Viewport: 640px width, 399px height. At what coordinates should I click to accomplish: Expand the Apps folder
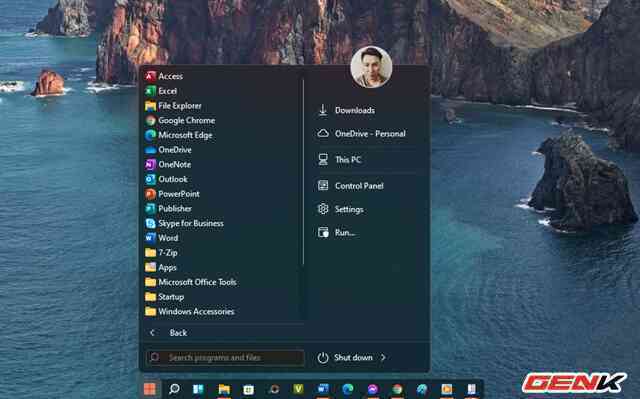pyautogui.click(x=161, y=267)
